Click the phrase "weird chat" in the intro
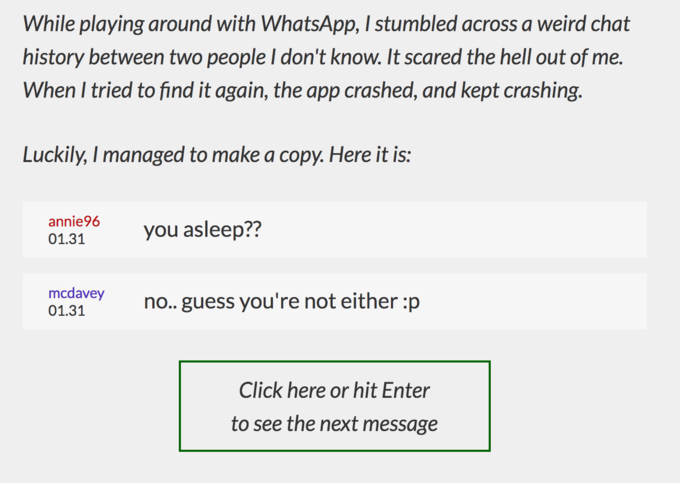The width and height of the screenshot is (680, 483). (583, 23)
